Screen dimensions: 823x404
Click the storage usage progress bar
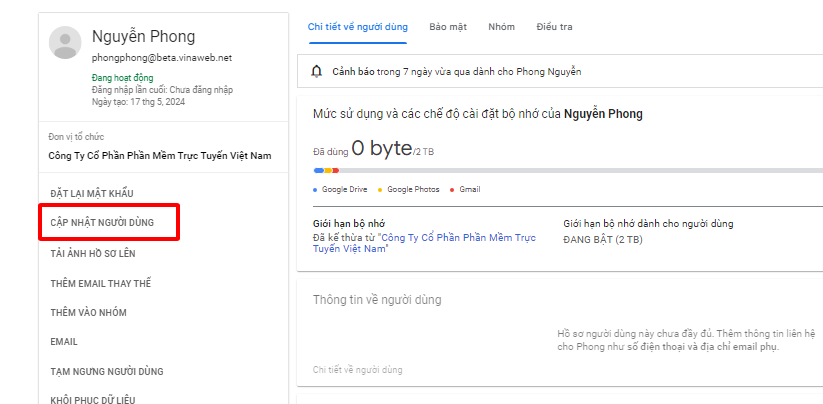560,171
